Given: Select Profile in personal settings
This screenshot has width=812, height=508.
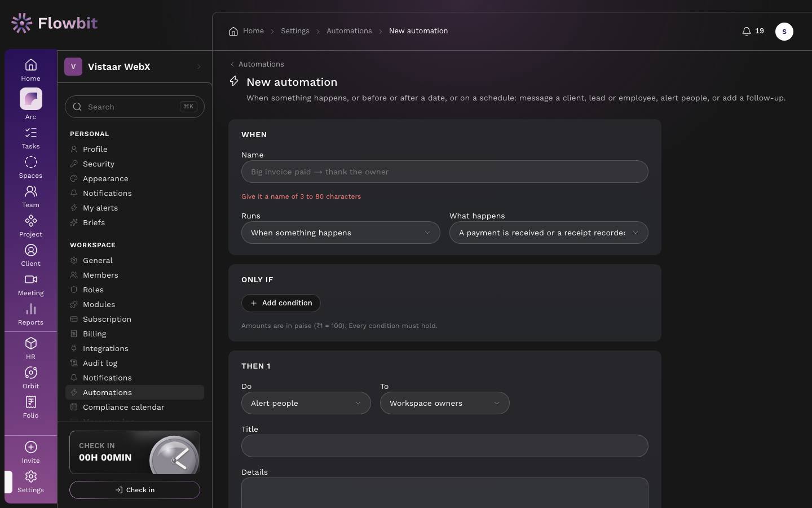Looking at the screenshot, I should click(x=134, y=149).
